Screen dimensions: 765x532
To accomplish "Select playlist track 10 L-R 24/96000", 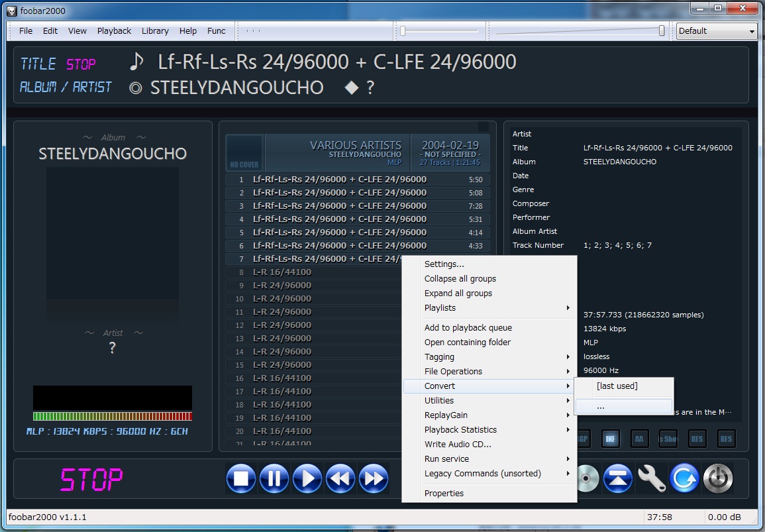I will tap(314, 299).
